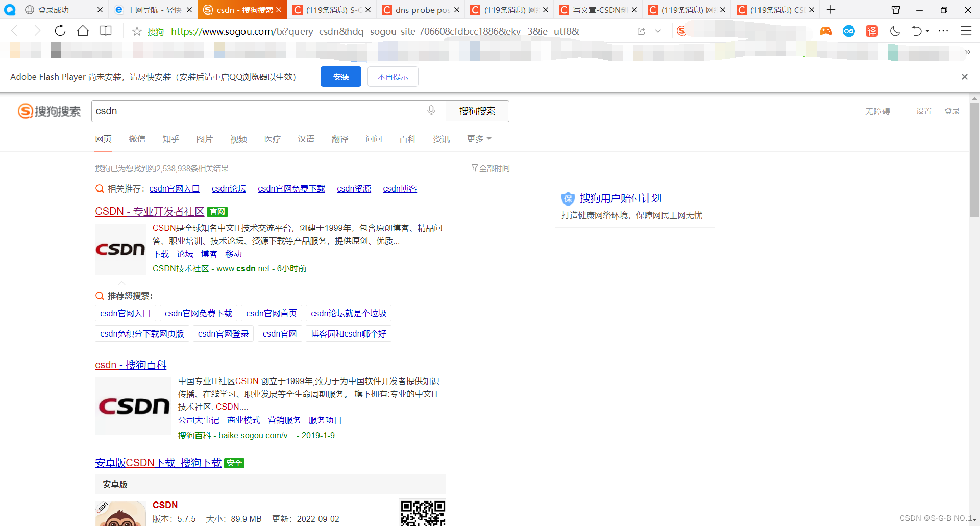Click the voice search microphone icon
Viewport: 980px width, 526px height.
431,111
